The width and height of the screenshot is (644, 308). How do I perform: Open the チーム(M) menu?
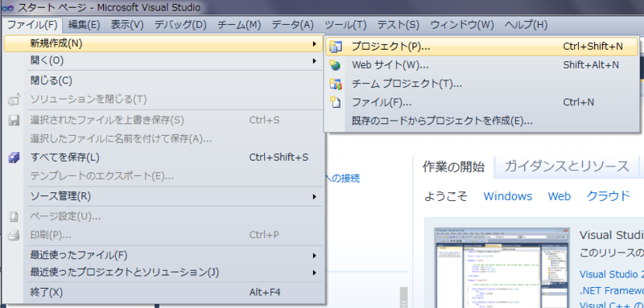238,25
